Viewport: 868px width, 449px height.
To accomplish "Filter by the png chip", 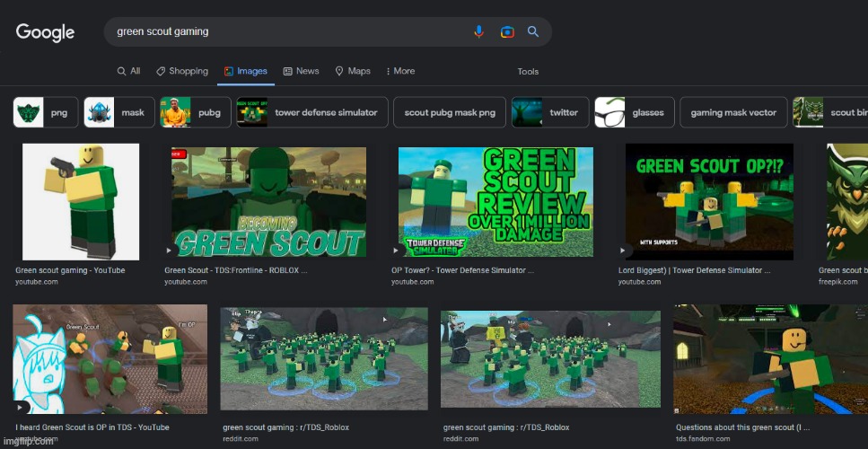I will [46, 112].
